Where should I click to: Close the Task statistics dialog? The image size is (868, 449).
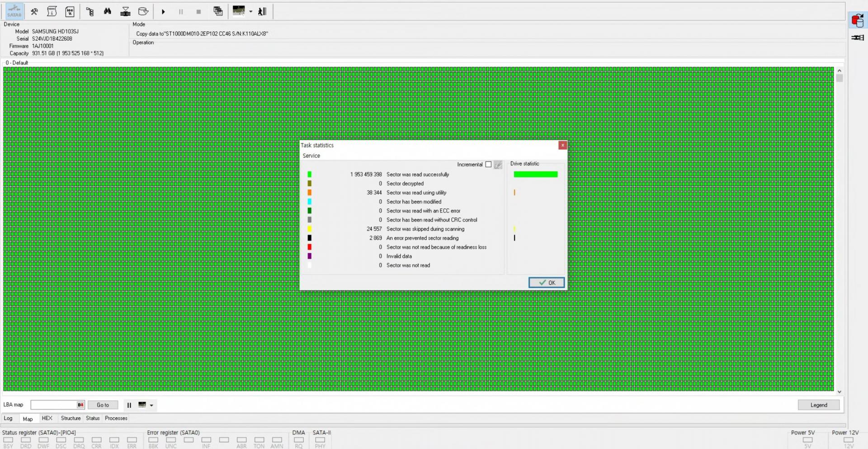pos(562,145)
